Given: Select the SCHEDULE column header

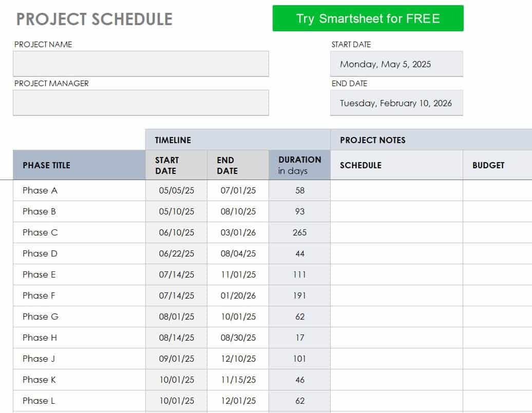Looking at the screenshot, I should (396, 165).
